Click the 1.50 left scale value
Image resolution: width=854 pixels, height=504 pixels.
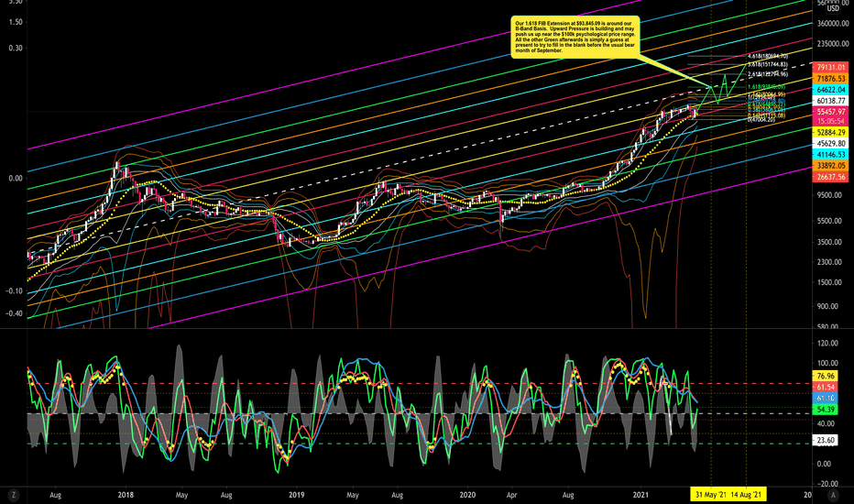[x=16, y=22]
